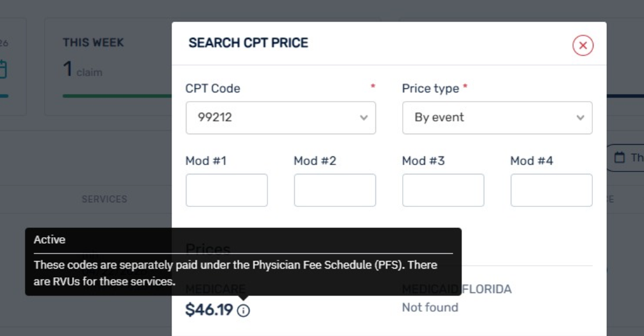This screenshot has height=336, width=644.
Task: Select the Mod #3 text box
Action: pos(443,190)
